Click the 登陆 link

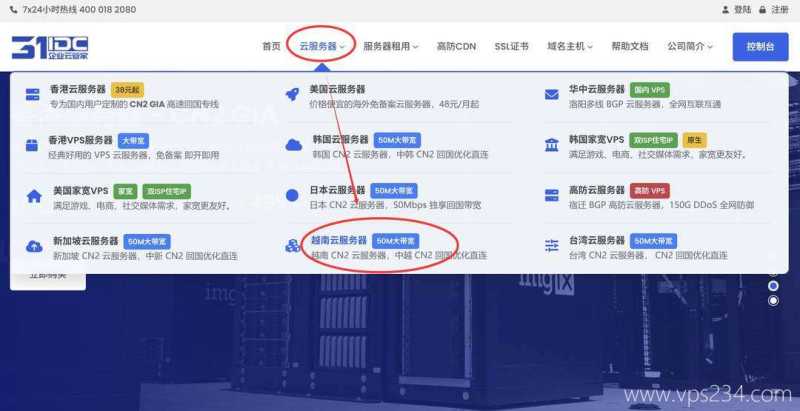pos(742,10)
